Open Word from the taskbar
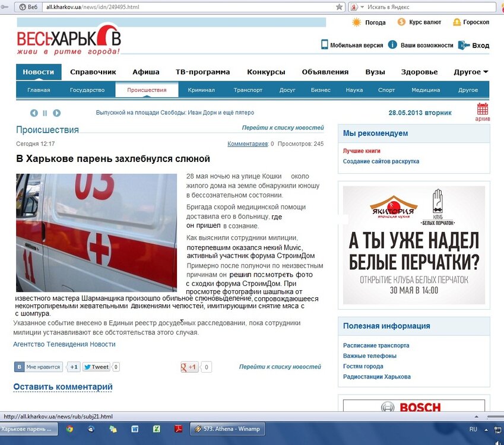This screenshot has height=445, width=504. pos(135,429)
